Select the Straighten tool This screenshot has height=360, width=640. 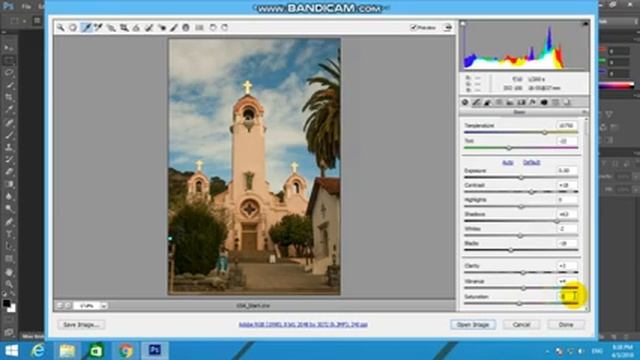136,27
